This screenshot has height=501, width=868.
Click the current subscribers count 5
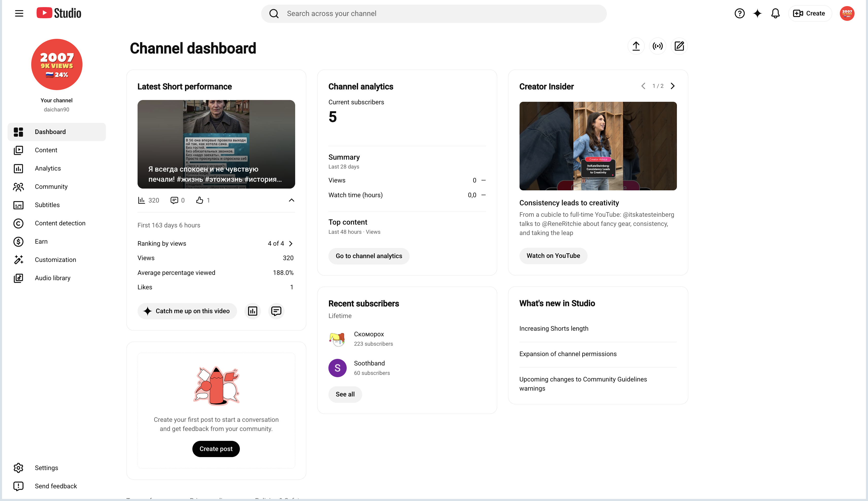coord(332,117)
